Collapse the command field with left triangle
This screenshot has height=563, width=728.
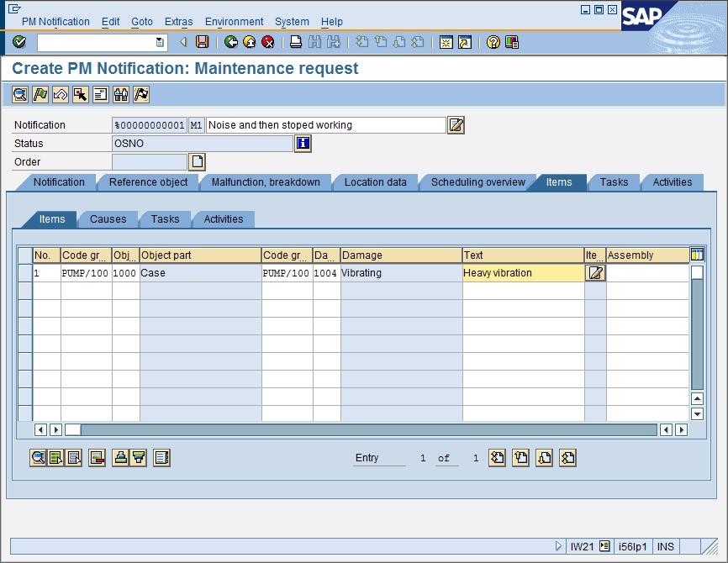(x=183, y=42)
